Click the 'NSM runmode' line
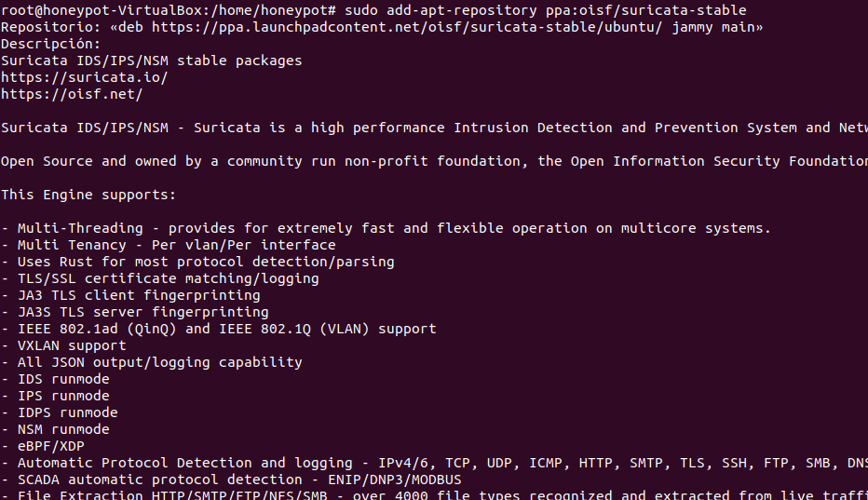Image resolution: width=868 pixels, height=500 pixels. [55, 429]
